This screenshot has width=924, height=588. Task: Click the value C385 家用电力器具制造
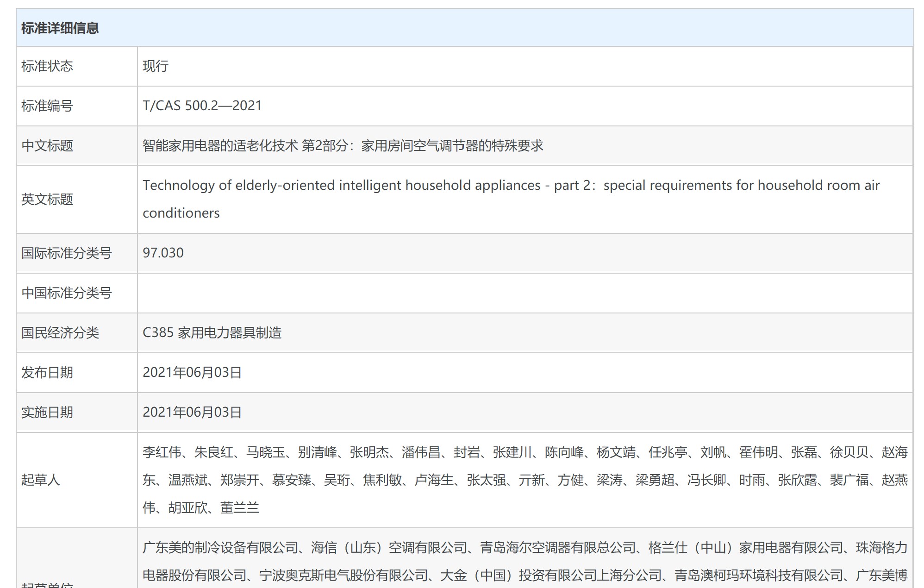tap(212, 333)
